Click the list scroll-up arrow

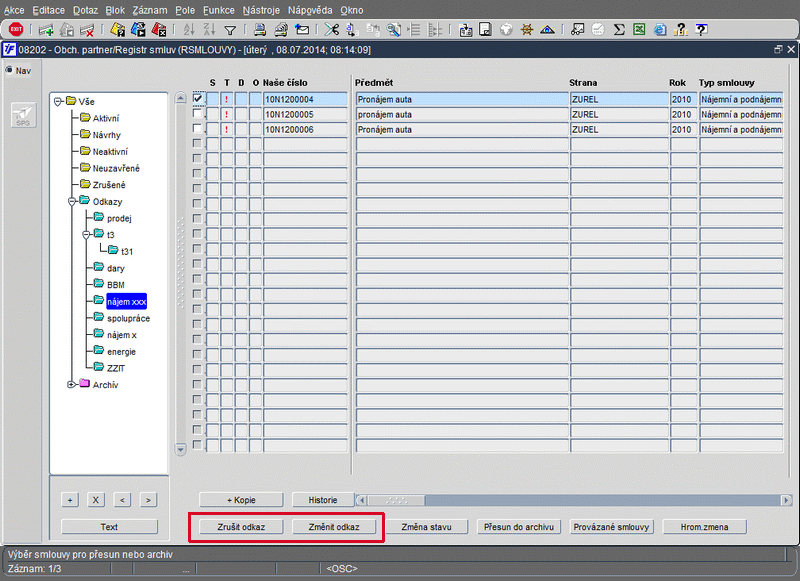click(x=181, y=98)
